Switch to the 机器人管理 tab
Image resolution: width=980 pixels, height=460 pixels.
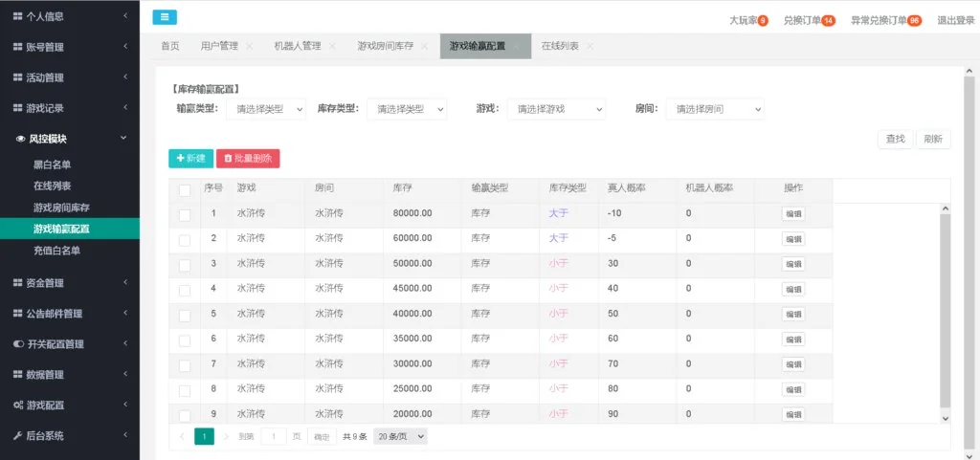click(x=298, y=46)
